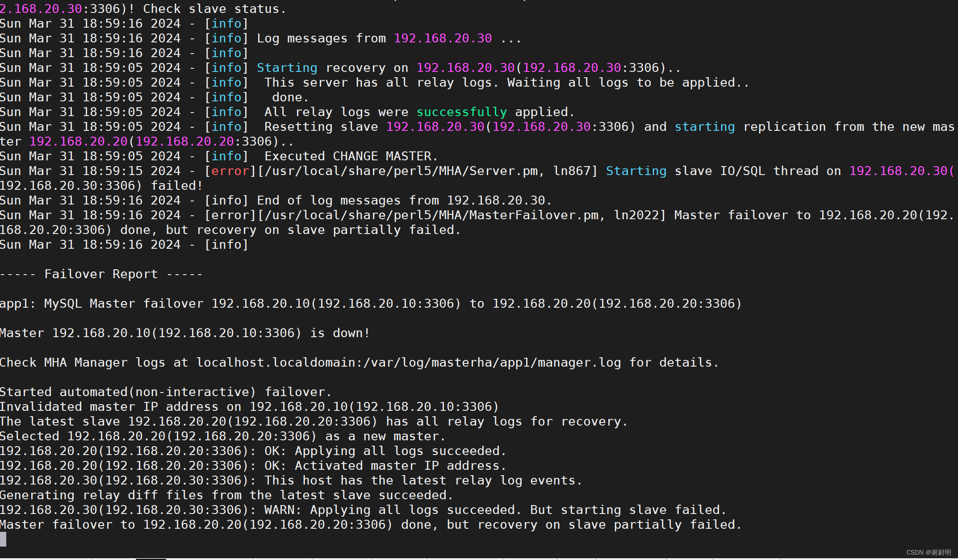Click cyan 'Starting' word before 'recovery on'
958x560 pixels.
coord(287,68)
